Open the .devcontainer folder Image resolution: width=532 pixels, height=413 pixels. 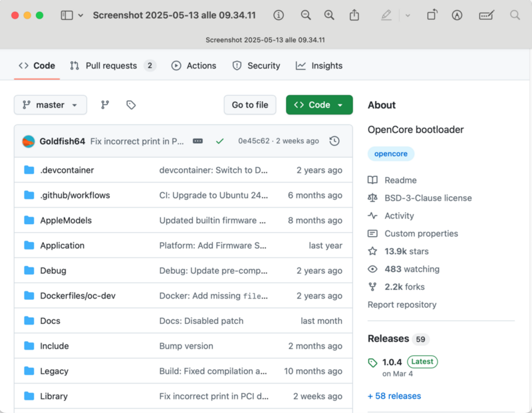coord(67,170)
